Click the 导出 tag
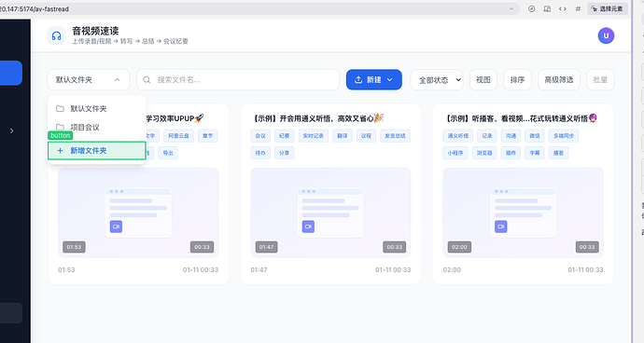 click(168, 153)
